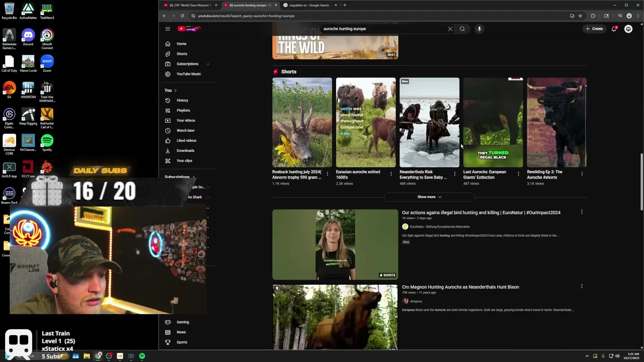Show hidden tray icons chevron
The height and width of the screenshot is (362, 644).
587,356
